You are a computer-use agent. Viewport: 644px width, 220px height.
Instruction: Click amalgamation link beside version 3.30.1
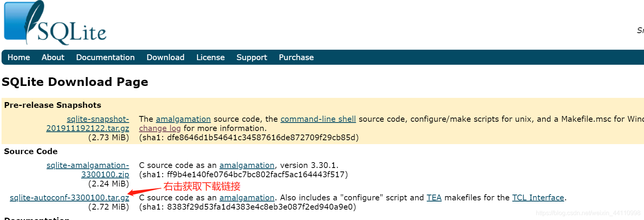247,165
